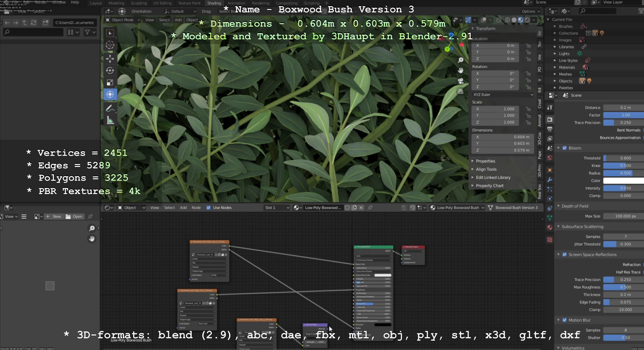This screenshot has width=644, height=350.
Task: Lock the Scale Y property
Action: click(x=528, y=116)
